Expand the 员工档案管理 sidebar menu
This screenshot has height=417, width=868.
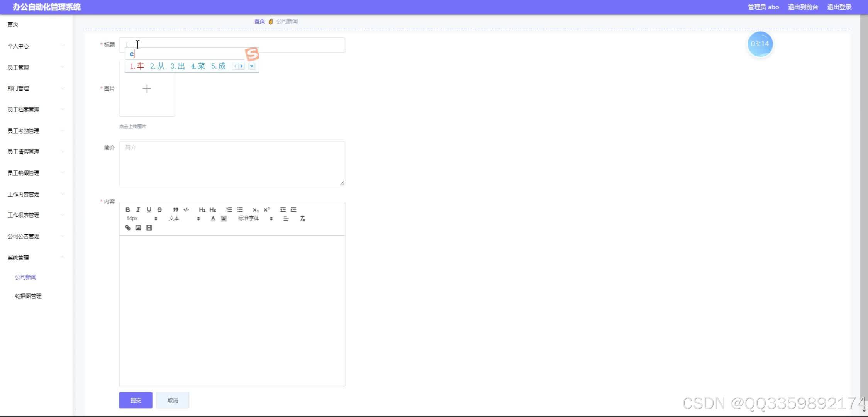36,109
